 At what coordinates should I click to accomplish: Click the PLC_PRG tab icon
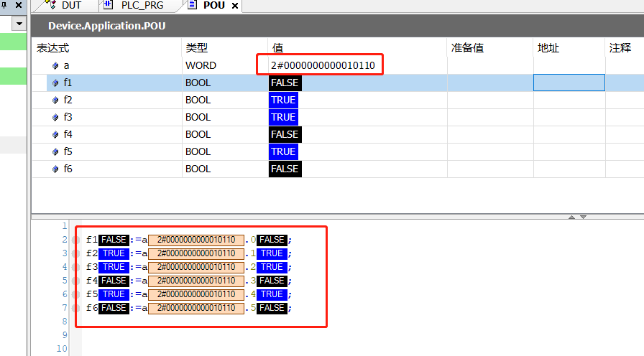[x=108, y=4]
